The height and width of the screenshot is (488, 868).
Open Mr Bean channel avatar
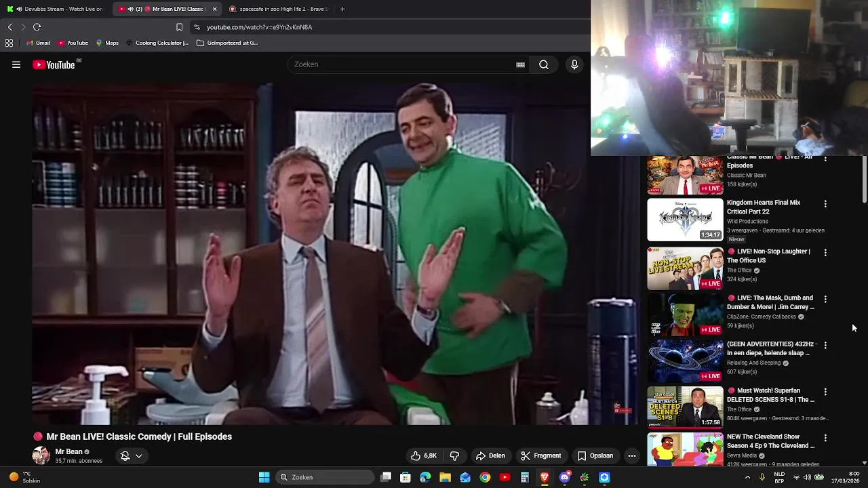[x=41, y=455]
